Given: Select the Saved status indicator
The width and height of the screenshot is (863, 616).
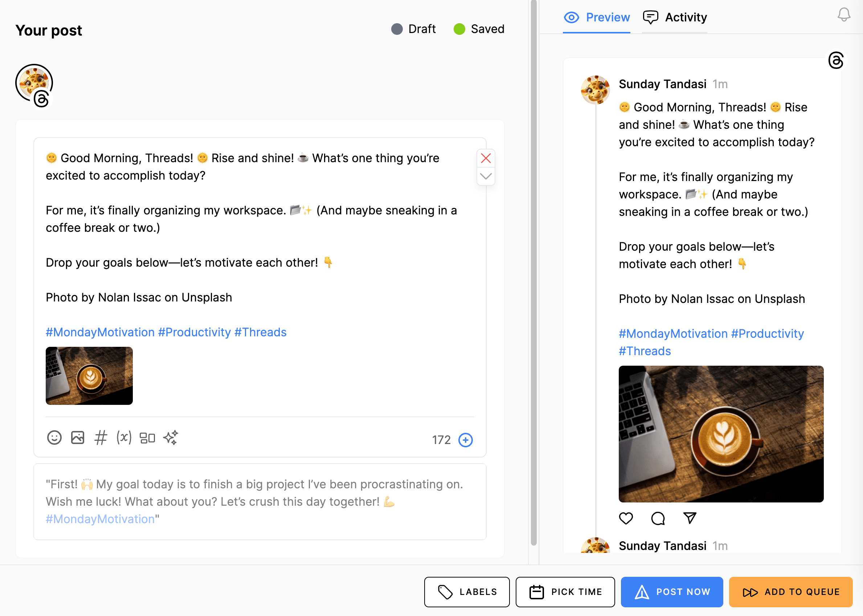Looking at the screenshot, I should [x=479, y=29].
